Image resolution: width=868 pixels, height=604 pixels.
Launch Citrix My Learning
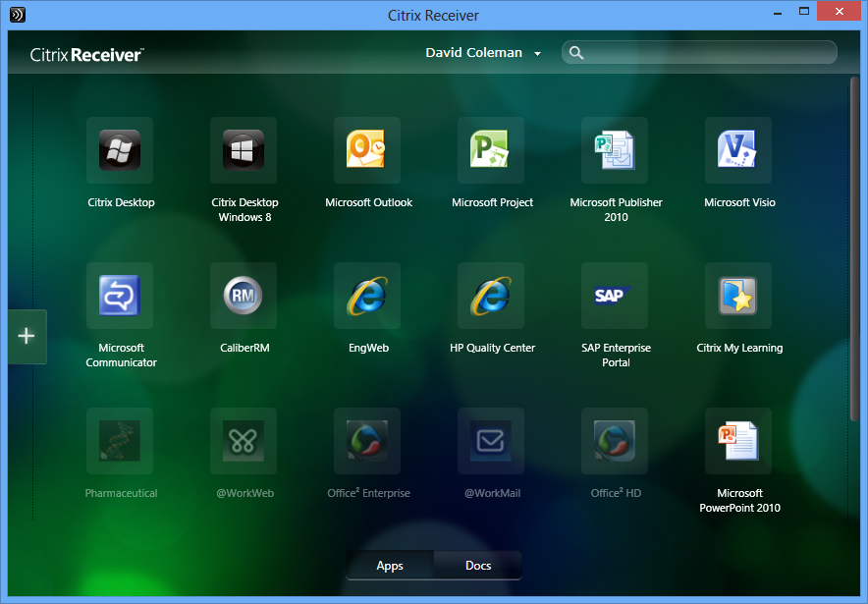(738, 296)
